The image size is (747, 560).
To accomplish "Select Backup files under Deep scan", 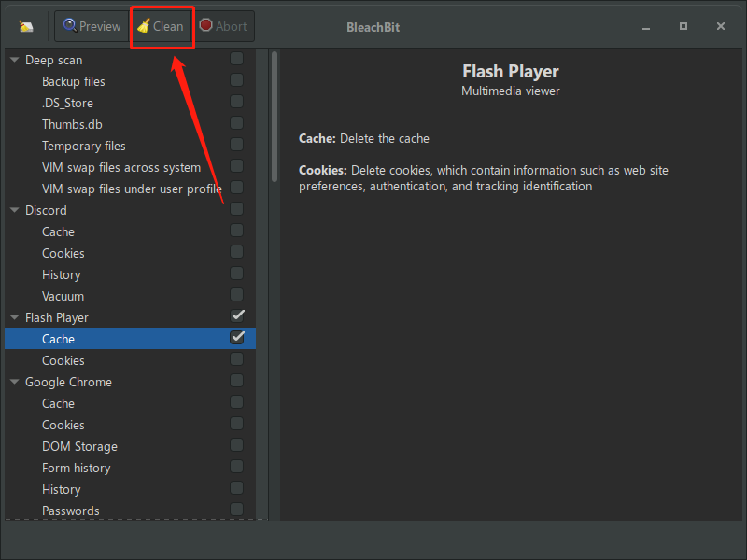I will [x=73, y=81].
